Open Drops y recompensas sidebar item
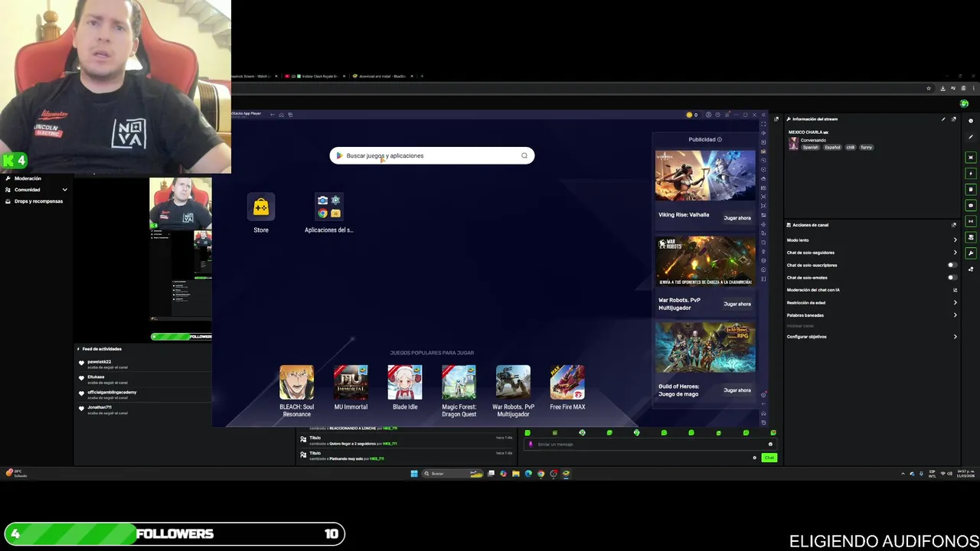Screen dimensions: 980x551 pos(38,201)
